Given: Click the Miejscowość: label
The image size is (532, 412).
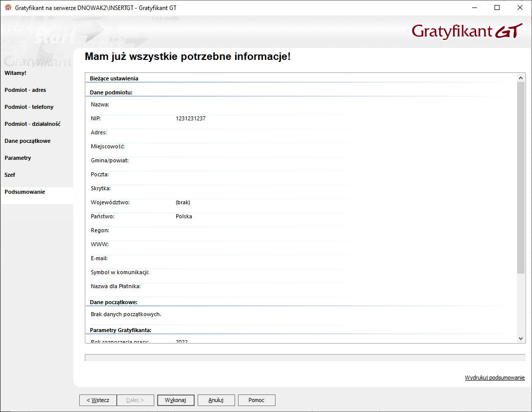Looking at the screenshot, I should point(108,146).
